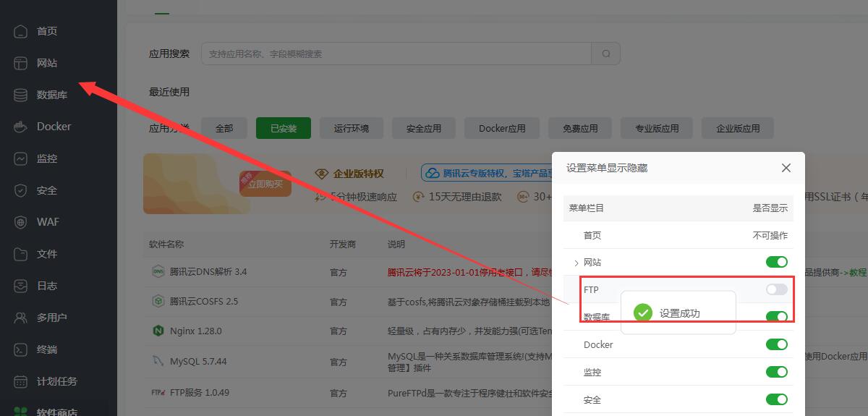Open the monitoring chart icon in sidebar
Viewport: 868px width, 416px height.
point(21,158)
